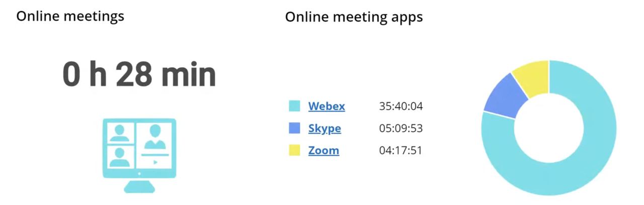Click the large right participant in the monitor icon
This screenshot has height=205, width=644.
tap(155, 137)
